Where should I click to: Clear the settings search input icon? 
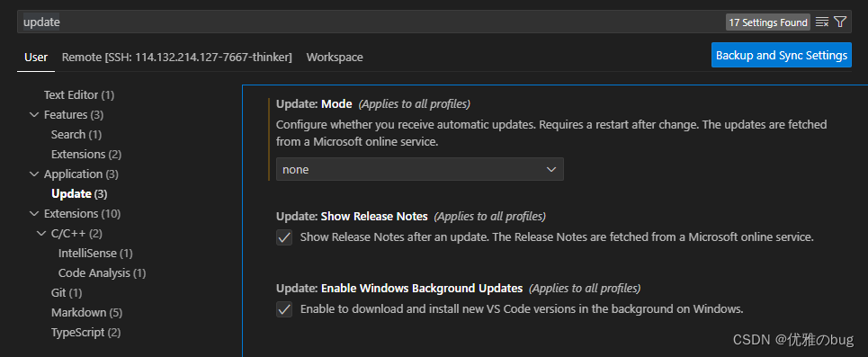[x=822, y=22]
